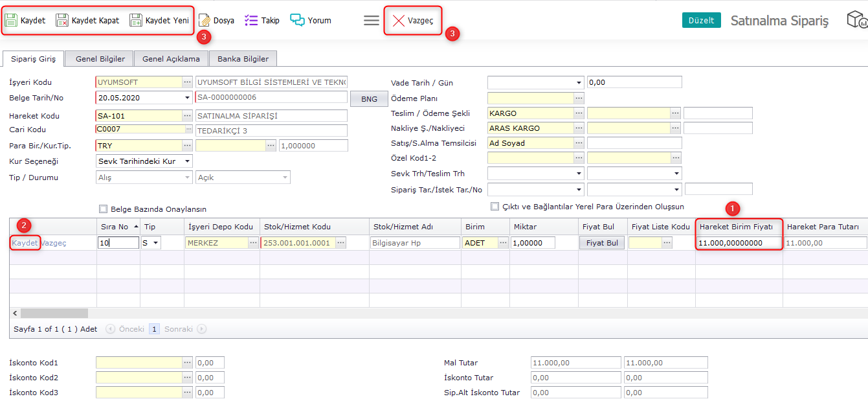Open the currency lookup beside TRY
The width and height of the screenshot is (868, 401).
(187, 146)
